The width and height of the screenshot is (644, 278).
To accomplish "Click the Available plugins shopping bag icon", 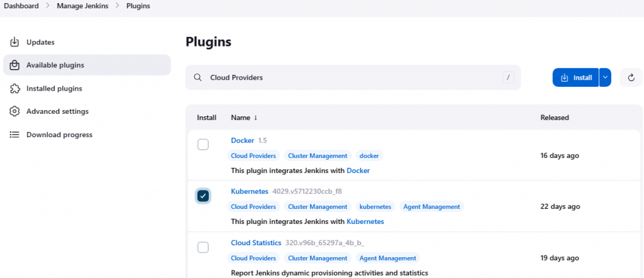I will point(14,65).
